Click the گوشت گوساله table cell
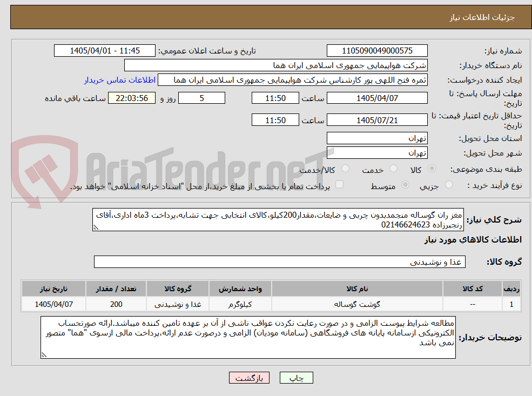 pyautogui.click(x=357, y=304)
